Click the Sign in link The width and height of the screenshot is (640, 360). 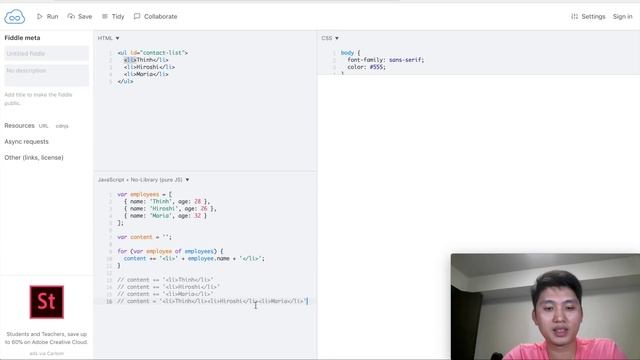pos(622,16)
